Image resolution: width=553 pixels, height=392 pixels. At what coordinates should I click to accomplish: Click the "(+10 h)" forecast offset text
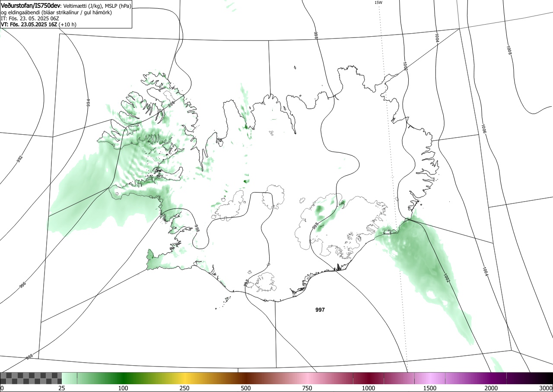click(x=68, y=25)
